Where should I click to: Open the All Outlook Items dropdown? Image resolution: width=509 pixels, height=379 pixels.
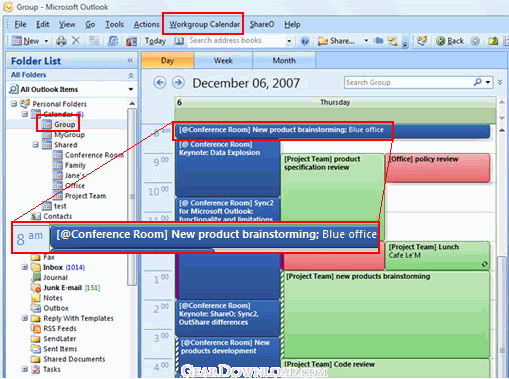pyautogui.click(x=131, y=89)
